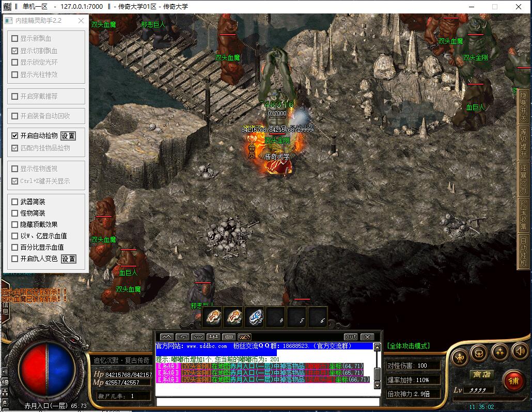
Task: Enable 隐藏顶戴效果 checkbox
Action: pyautogui.click(x=14, y=224)
